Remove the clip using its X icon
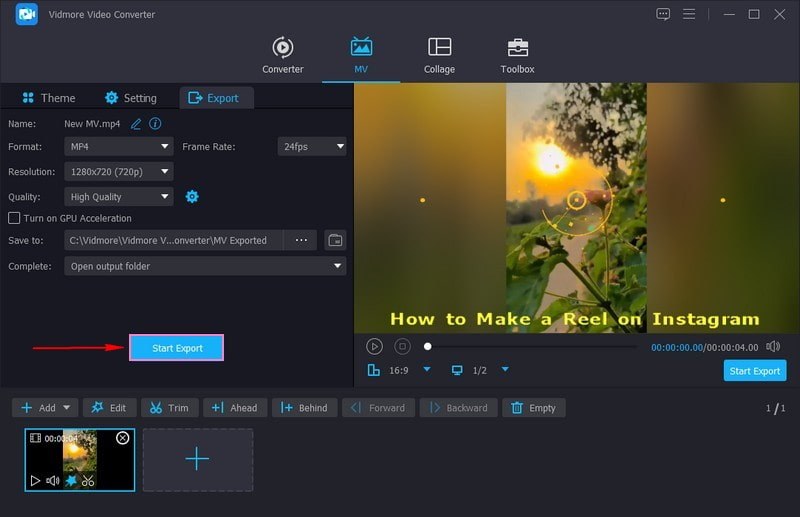Viewport: 800px width, 517px height. [x=123, y=438]
